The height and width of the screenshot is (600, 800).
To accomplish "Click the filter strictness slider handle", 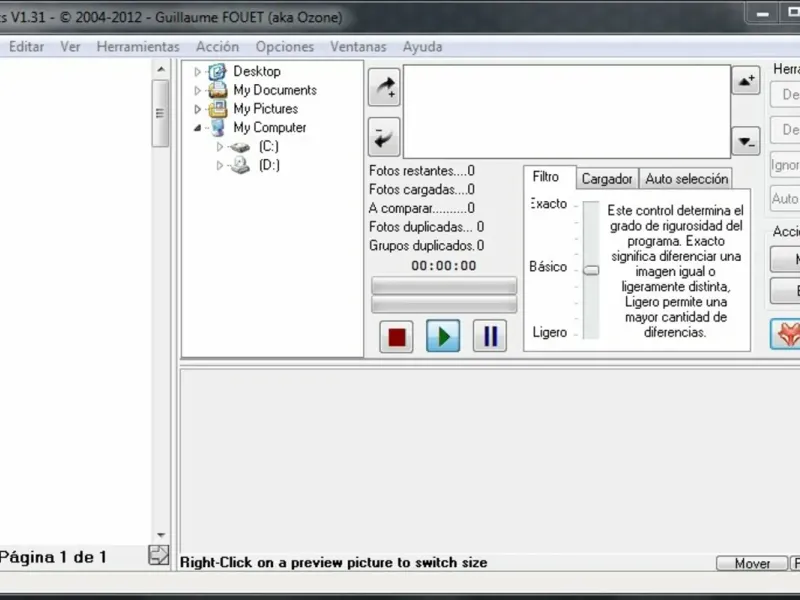I will pyautogui.click(x=591, y=270).
